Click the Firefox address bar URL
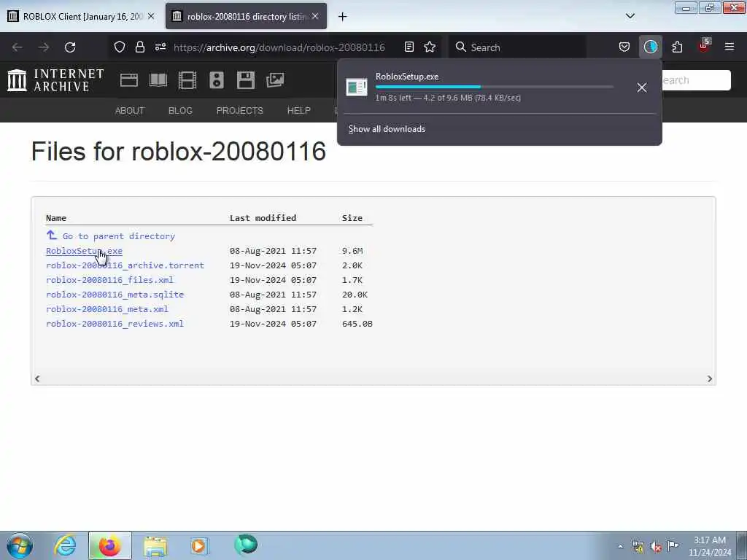The width and height of the screenshot is (747, 560). pos(279,47)
